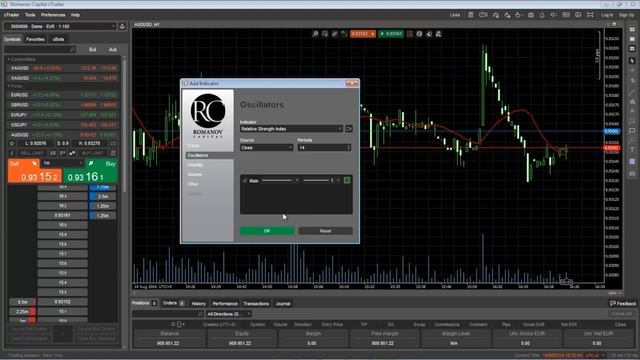640x360 pixels.
Task: Collapse the Forex group
Action: pos(9,86)
